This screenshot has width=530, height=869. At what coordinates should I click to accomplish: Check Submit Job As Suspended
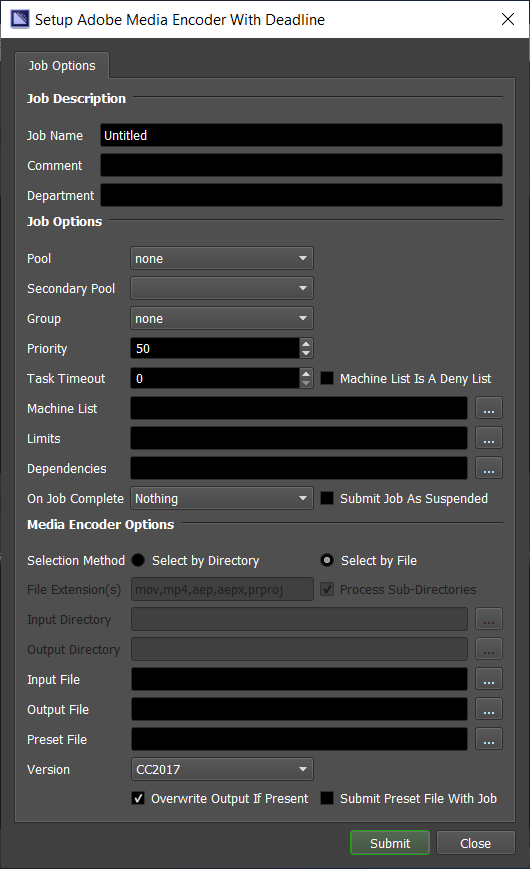pyautogui.click(x=327, y=498)
